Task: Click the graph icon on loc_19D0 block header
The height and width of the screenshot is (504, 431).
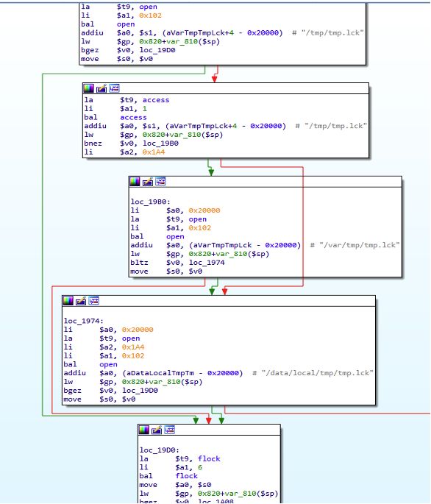Action: click(169, 430)
